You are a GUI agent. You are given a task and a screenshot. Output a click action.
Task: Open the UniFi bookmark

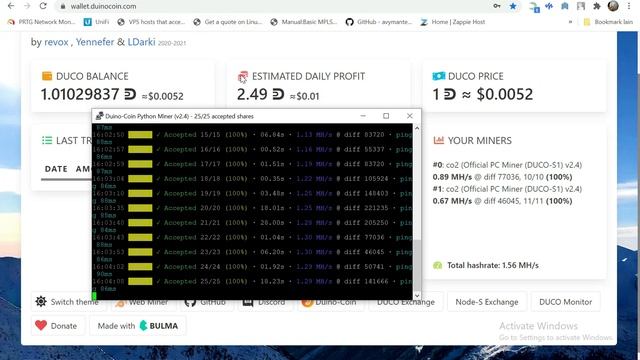tap(97, 22)
